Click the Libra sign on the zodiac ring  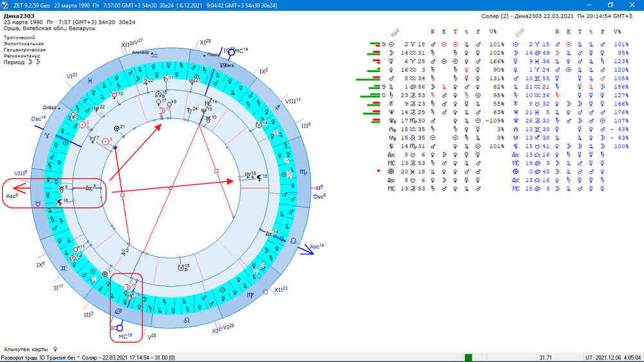pos(293,241)
